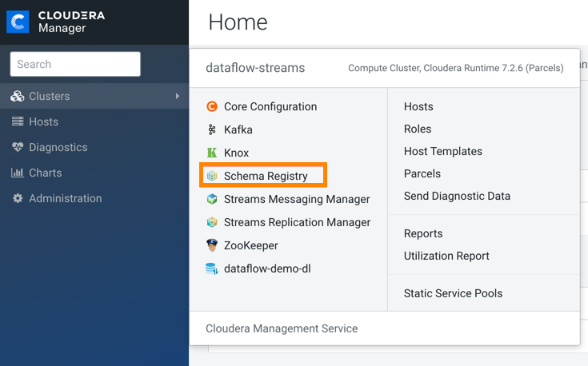588x366 pixels.
Task: Open the dataflow-streams cluster link
Action: (255, 68)
